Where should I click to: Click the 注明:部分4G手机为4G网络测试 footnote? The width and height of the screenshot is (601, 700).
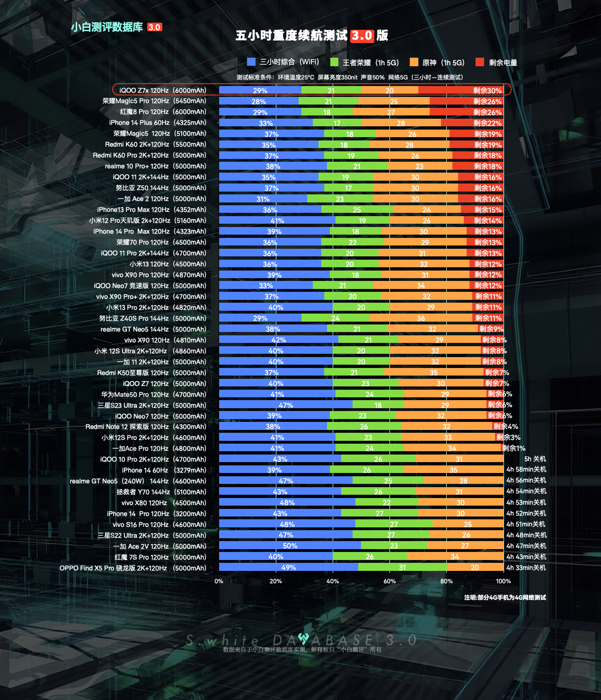(505, 597)
